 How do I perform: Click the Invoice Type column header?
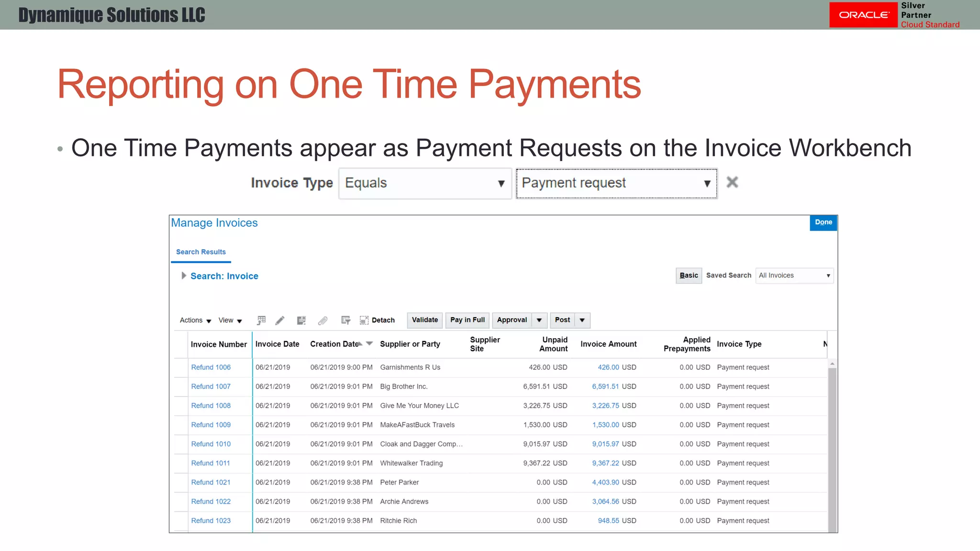point(739,344)
